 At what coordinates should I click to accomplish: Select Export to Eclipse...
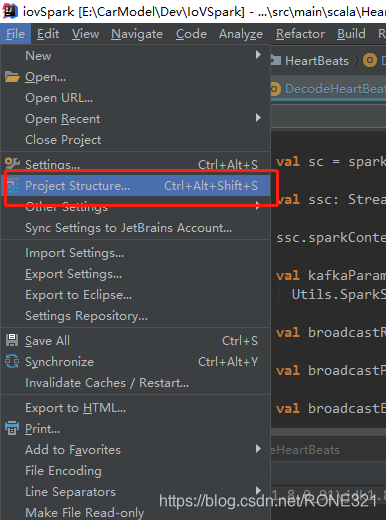pos(135,295)
